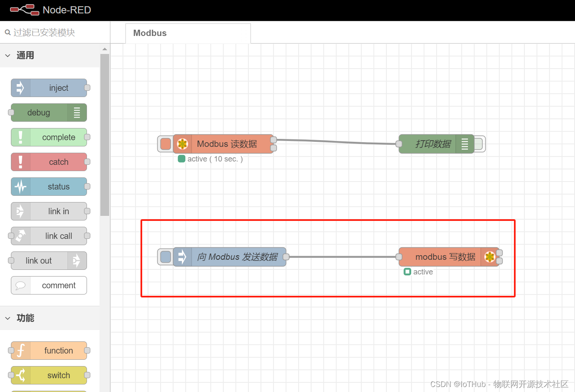The width and height of the screenshot is (575, 392).
Task: Select the link out node arrow icon
Action: [x=77, y=261]
